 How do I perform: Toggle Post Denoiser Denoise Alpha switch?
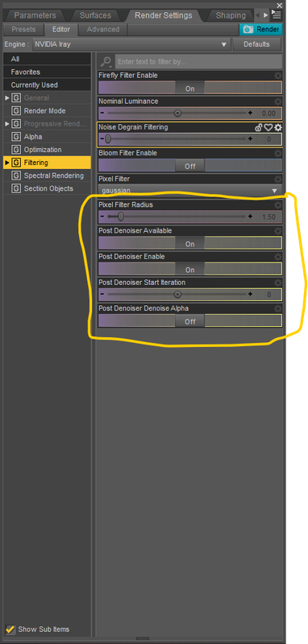[190, 320]
